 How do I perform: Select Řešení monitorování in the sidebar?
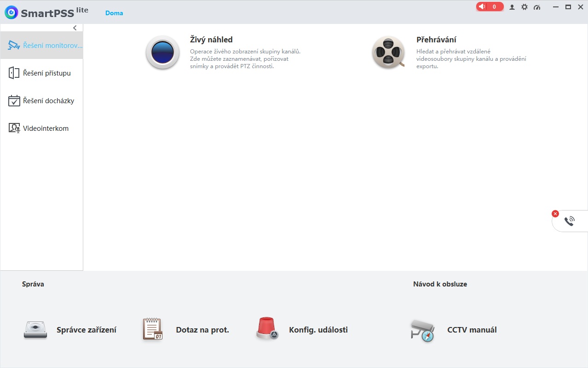45,46
